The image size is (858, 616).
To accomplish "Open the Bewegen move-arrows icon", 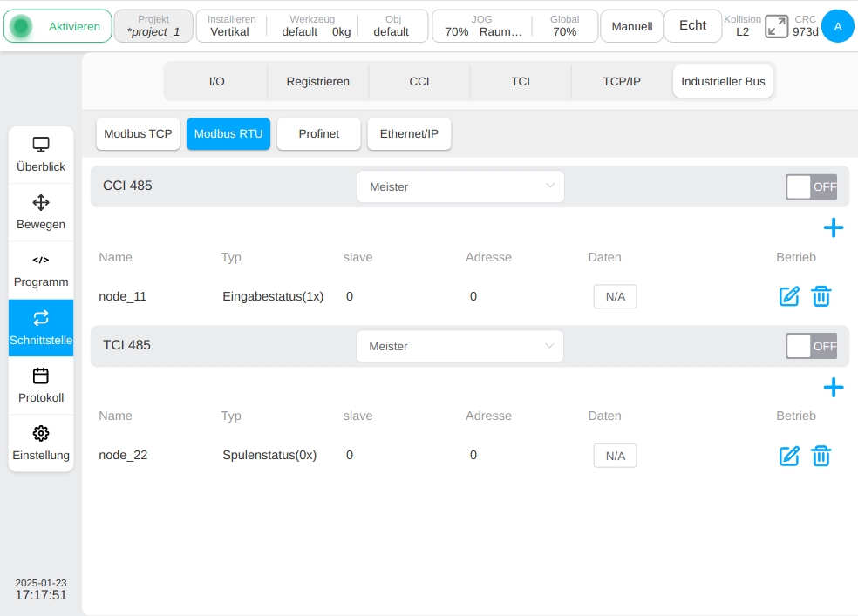I will (x=41, y=202).
